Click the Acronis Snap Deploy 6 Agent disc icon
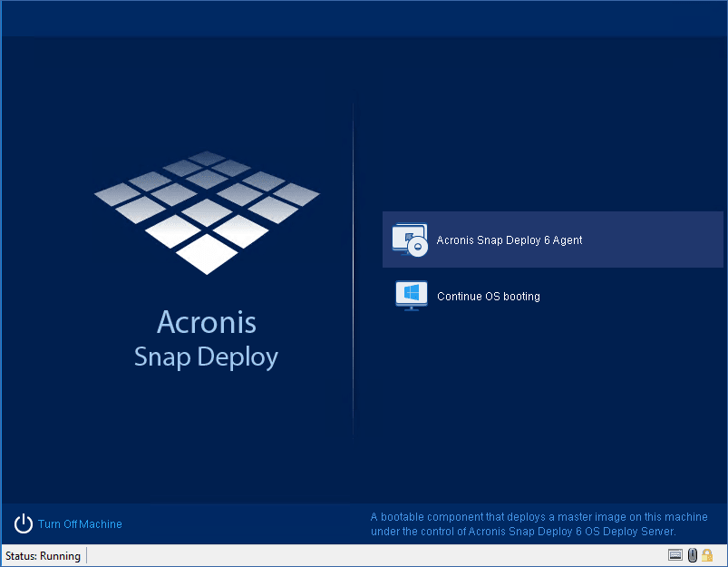Image resolution: width=728 pixels, height=567 pixels. point(410,240)
